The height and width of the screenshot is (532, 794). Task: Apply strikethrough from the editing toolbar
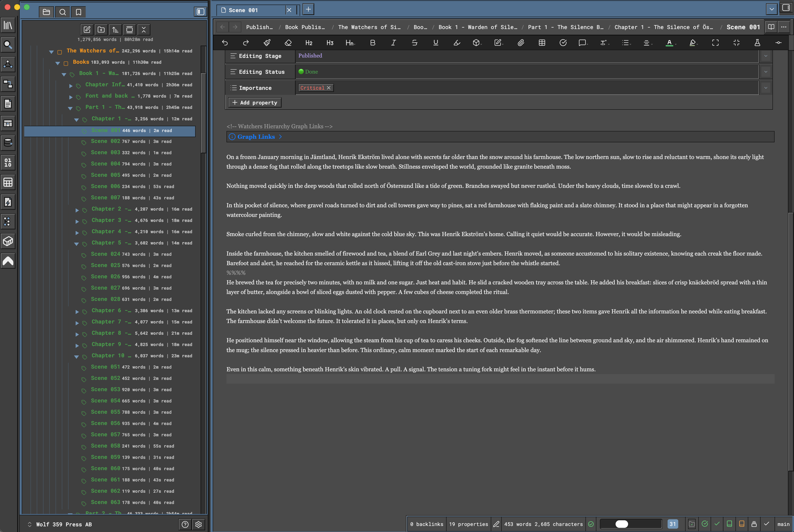[x=415, y=43]
